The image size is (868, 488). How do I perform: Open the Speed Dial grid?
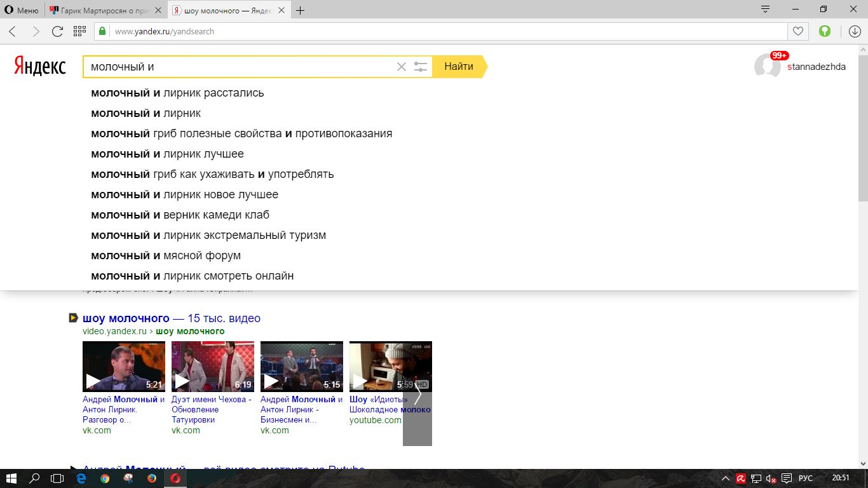79,31
